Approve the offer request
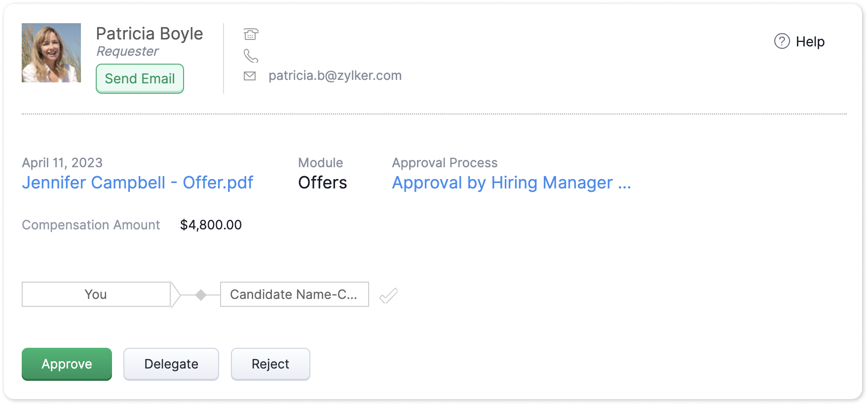Screen dimensions: 868x405 [x=67, y=364]
